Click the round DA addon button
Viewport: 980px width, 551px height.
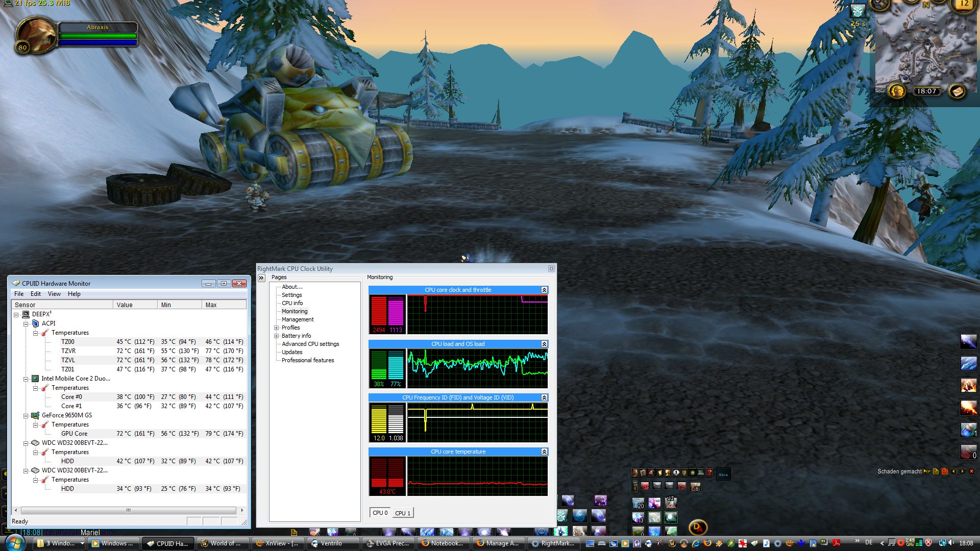pos(698,527)
